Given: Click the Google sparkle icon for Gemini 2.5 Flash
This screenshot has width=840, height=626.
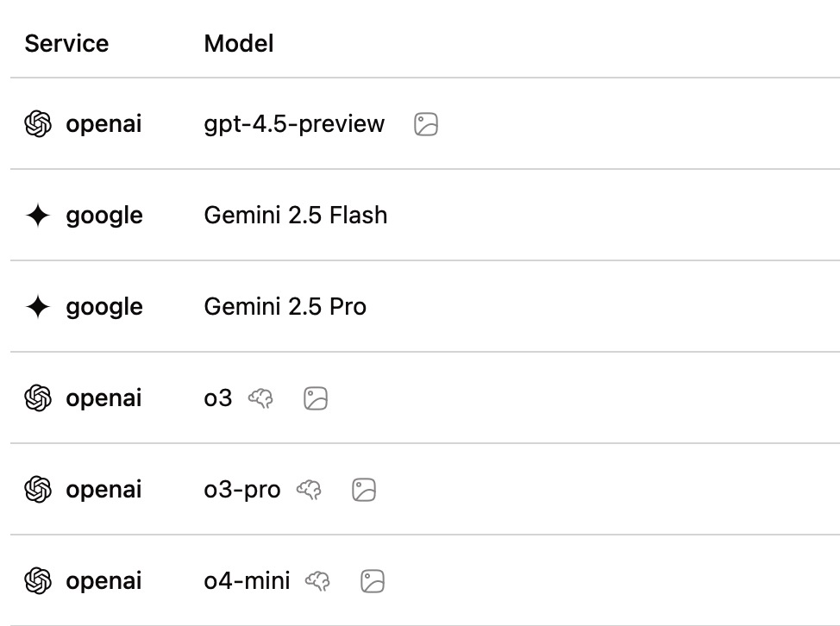Looking at the screenshot, I should pos(38,216).
